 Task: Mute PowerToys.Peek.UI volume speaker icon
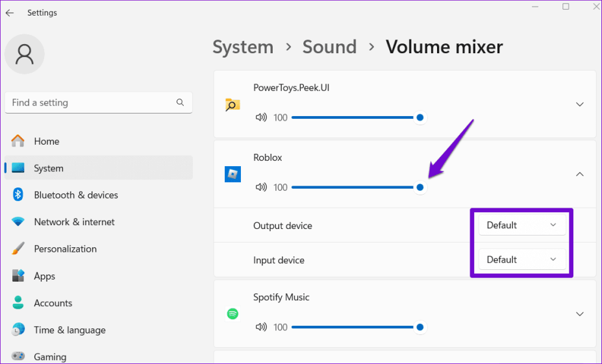click(261, 117)
